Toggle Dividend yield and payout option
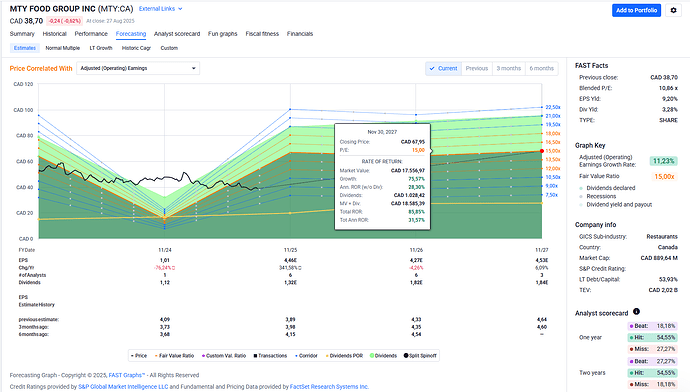This screenshot has width=690, height=392. pyautogui.click(x=616, y=205)
